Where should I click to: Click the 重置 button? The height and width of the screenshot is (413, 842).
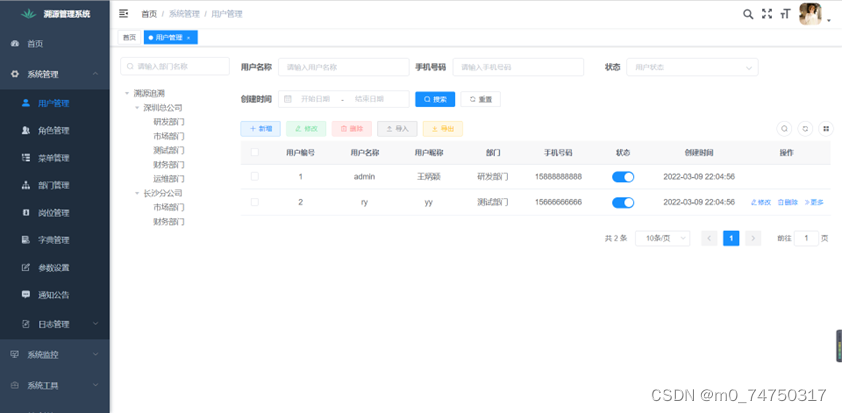coord(481,99)
